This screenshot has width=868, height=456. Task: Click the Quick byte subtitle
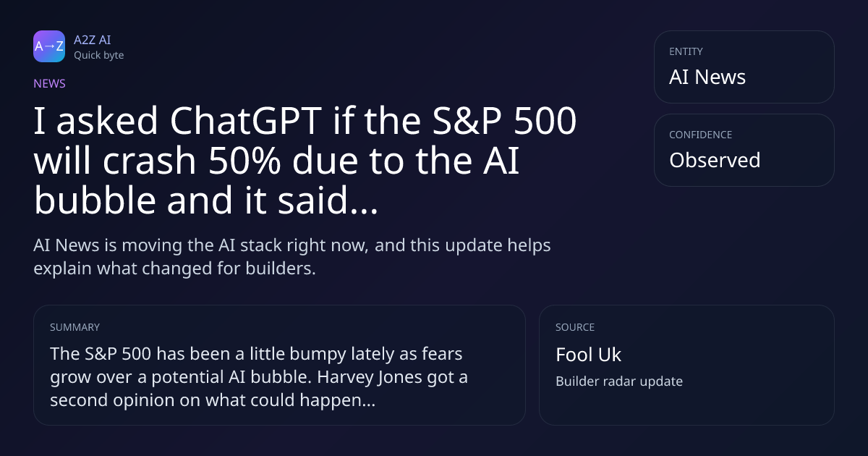[x=98, y=55]
